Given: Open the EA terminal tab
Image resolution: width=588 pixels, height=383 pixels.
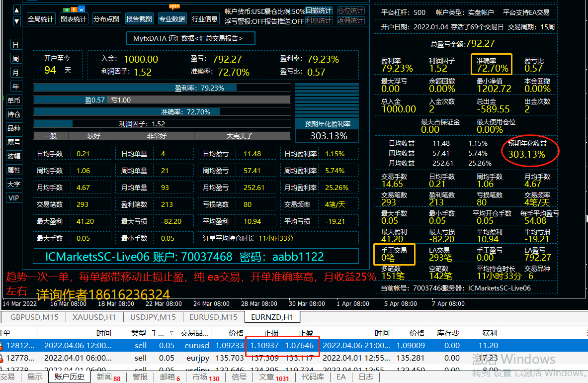Looking at the screenshot, I should pos(341,377).
